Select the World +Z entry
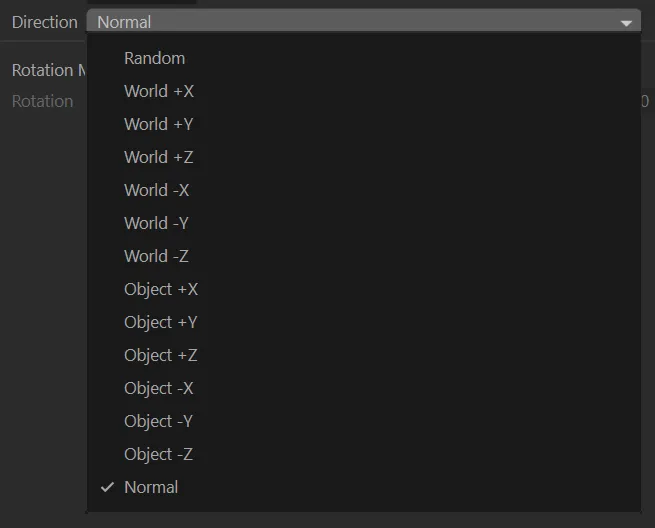Image resolution: width=655 pixels, height=528 pixels. coord(159,157)
